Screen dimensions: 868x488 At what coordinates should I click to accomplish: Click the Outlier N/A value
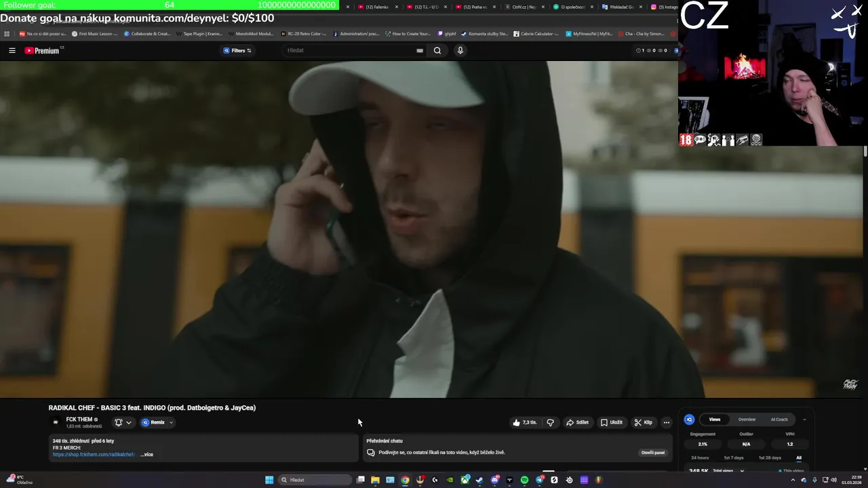[746, 444]
